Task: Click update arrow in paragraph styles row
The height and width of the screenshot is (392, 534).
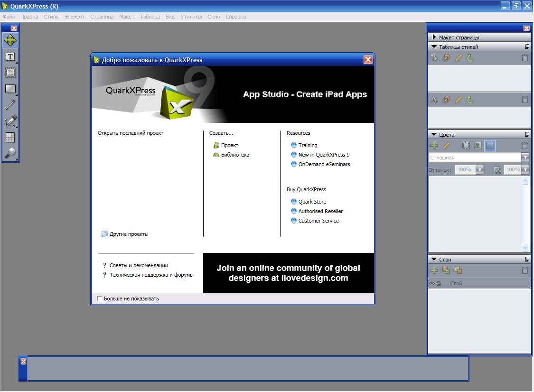Action: click(470, 58)
